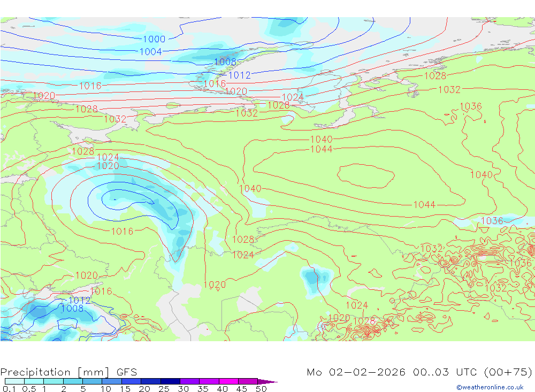Pick the 40–45 mm magenta legend swatch

click(228, 381)
